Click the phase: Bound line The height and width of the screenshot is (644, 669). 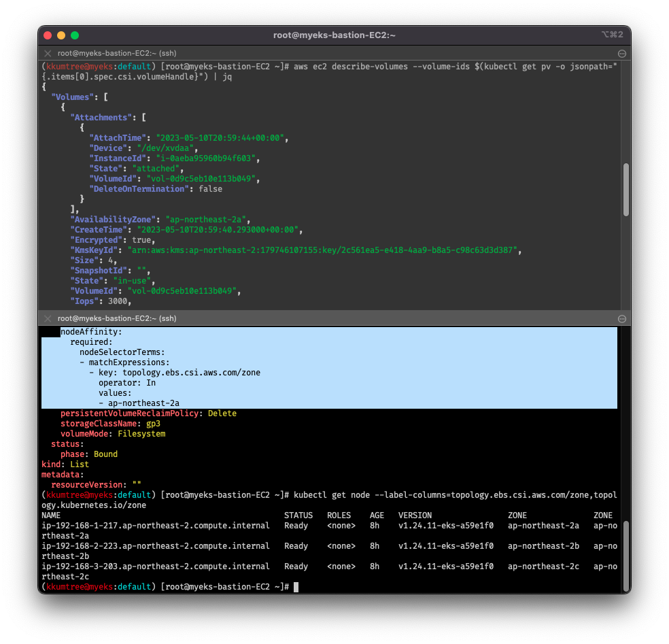[89, 454]
